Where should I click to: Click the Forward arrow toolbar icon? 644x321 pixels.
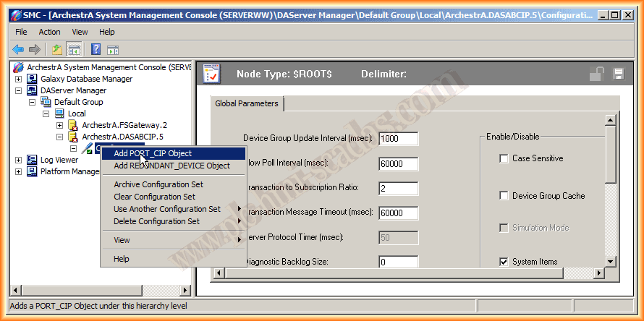[x=34, y=49]
